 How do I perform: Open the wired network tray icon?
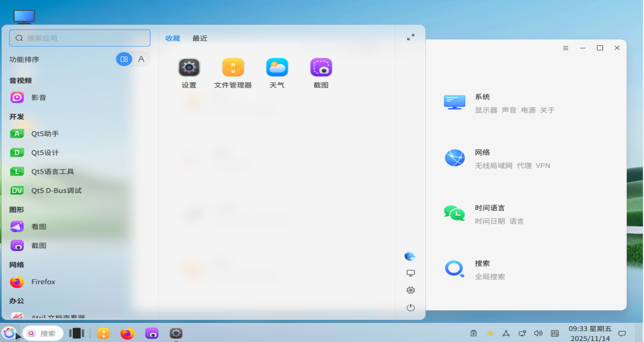click(x=522, y=333)
